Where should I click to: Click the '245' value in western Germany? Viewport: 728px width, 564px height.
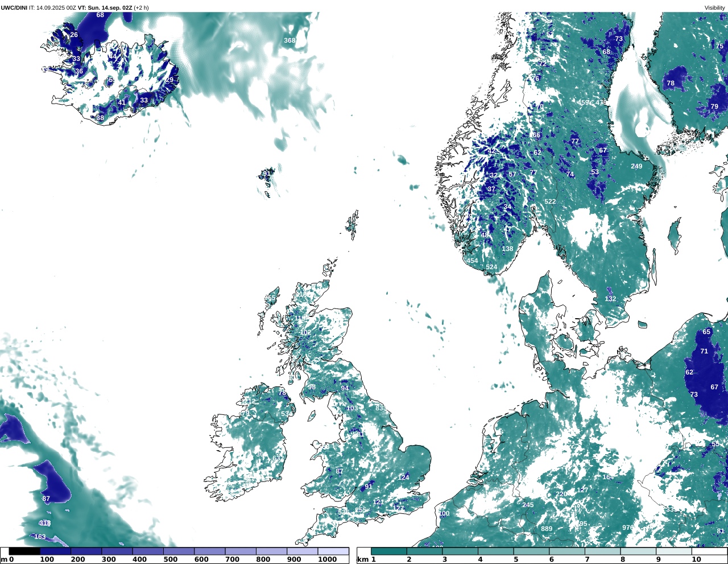click(x=528, y=505)
